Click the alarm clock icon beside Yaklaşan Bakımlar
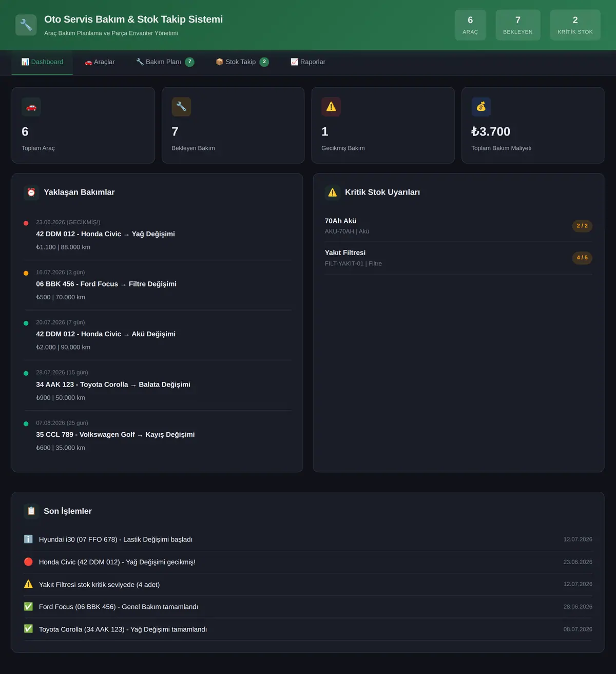 pyautogui.click(x=31, y=192)
